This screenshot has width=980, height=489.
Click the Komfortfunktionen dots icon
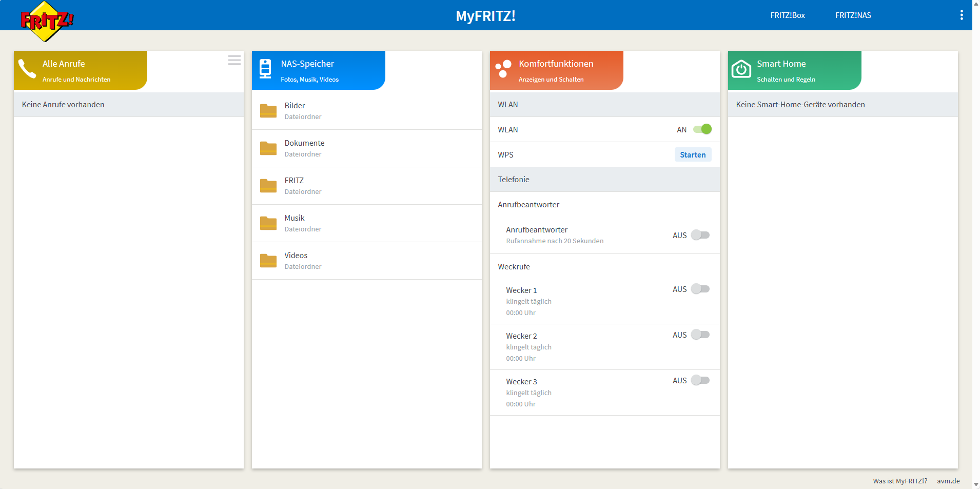[503, 69]
